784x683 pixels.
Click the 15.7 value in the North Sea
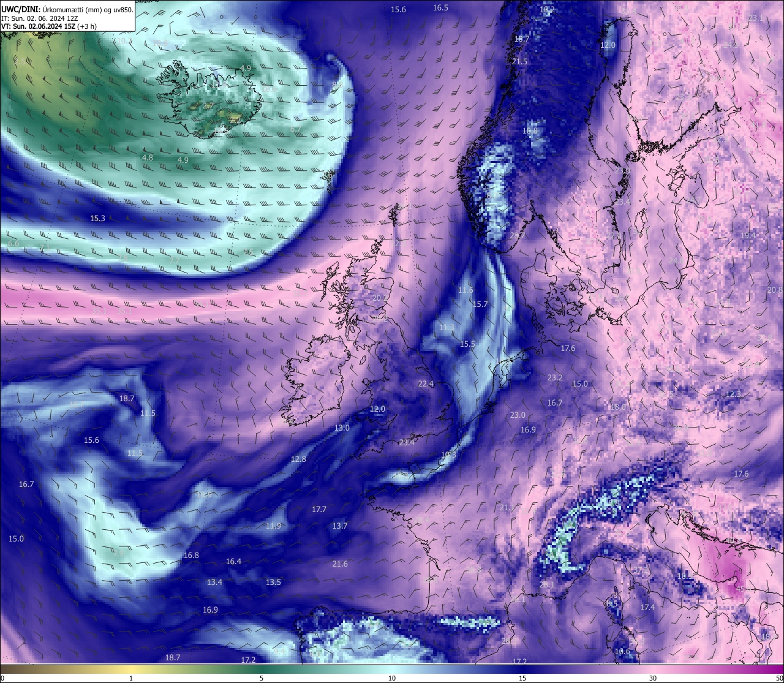(x=480, y=304)
